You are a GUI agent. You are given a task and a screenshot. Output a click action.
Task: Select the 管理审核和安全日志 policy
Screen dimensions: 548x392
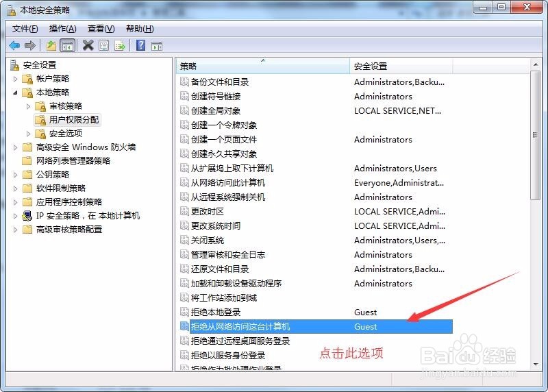coord(228,254)
